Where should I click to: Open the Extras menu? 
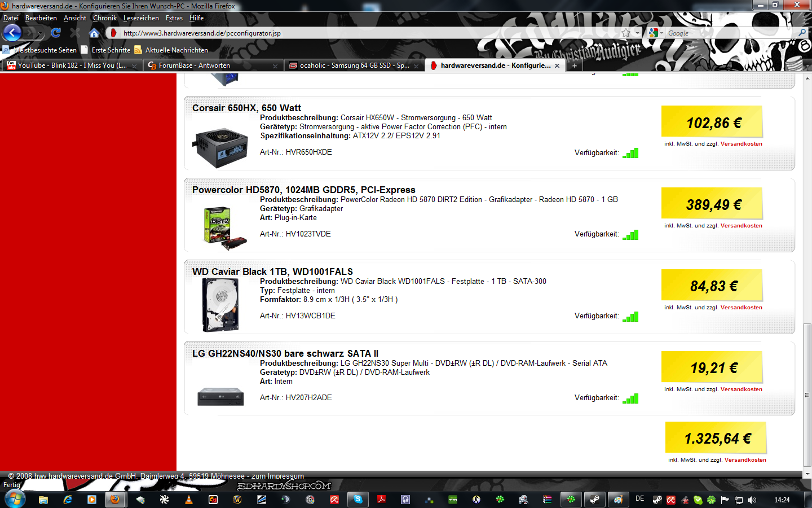pos(174,18)
